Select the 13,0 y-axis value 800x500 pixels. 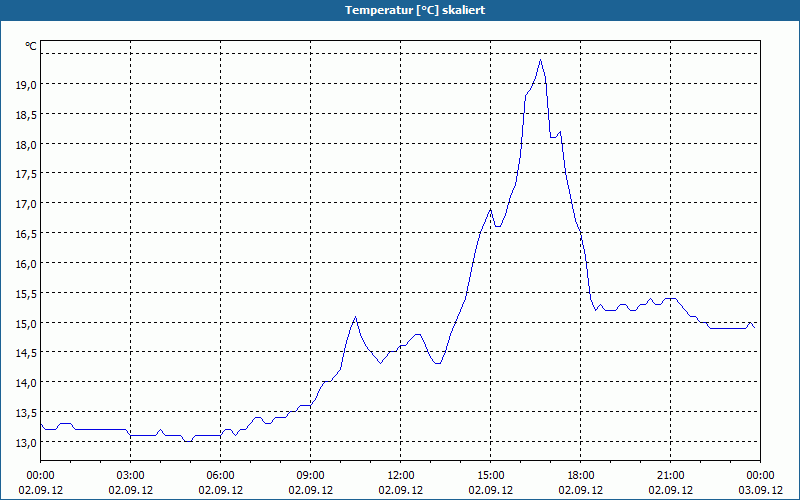27,442
